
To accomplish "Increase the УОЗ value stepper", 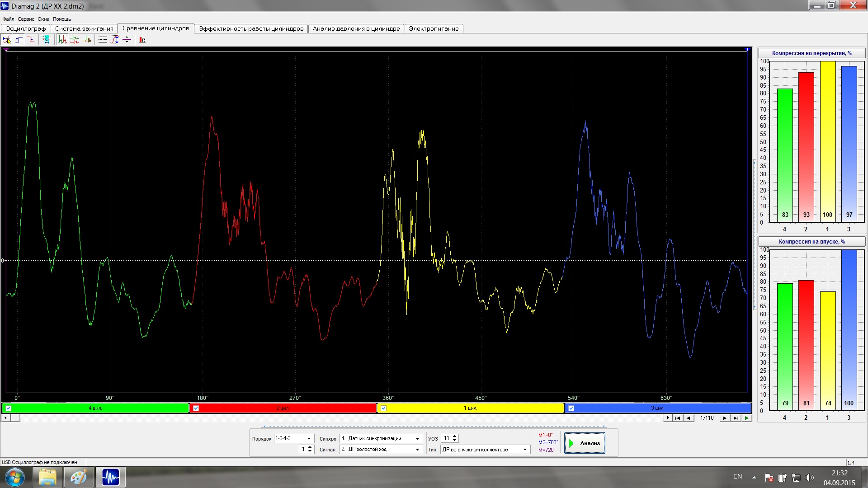I will [x=455, y=436].
